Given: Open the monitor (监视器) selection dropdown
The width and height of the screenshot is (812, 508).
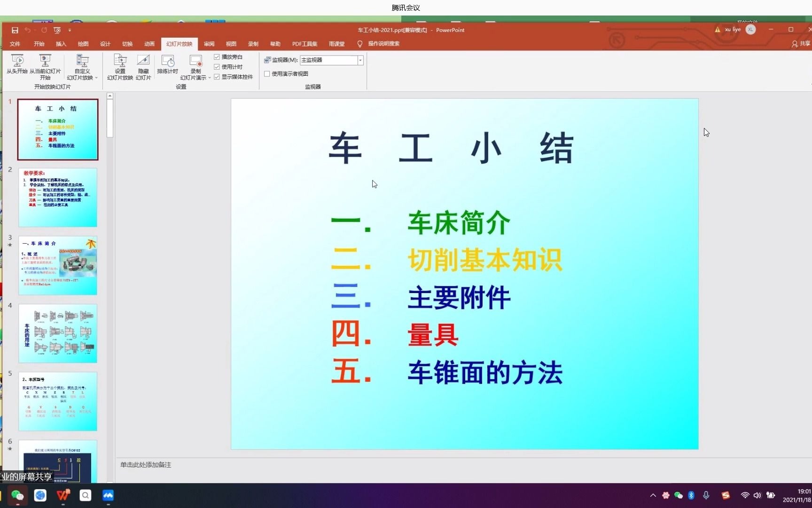Looking at the screenshot, I should [x=360, y=60].
